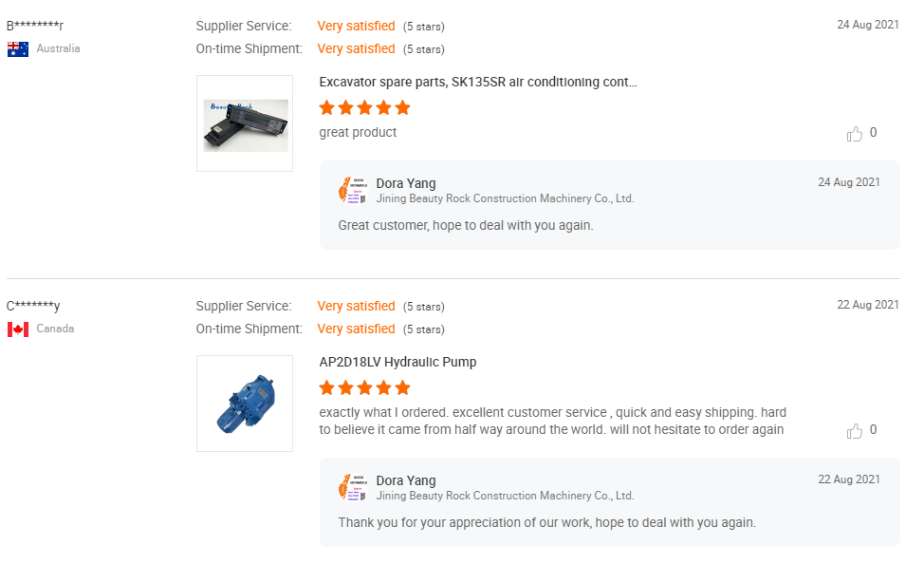
Task: Click reviewer name C*******y
Action: coord(33,306)
